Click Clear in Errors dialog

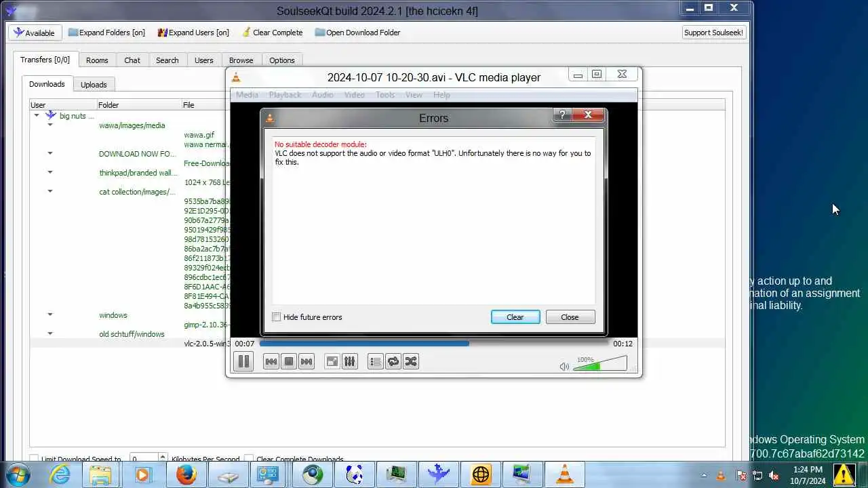515,317
